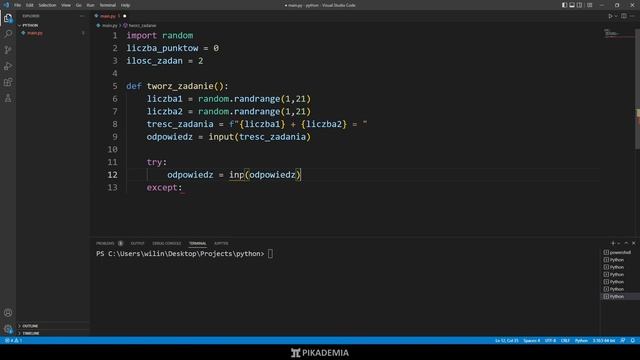Run Python file with the play button
The width and height of the screenshot is (640, 360).
(610, 16)
